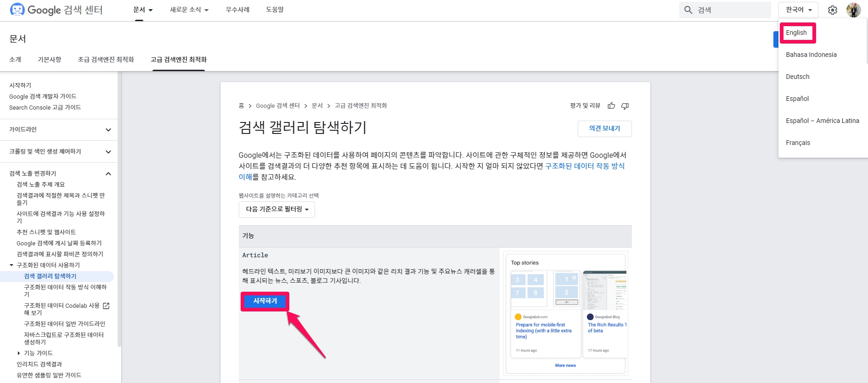Switch to the 소개 tab
Image resolution: width=868 pixels, height=383 pixels.
click(15, 60)
